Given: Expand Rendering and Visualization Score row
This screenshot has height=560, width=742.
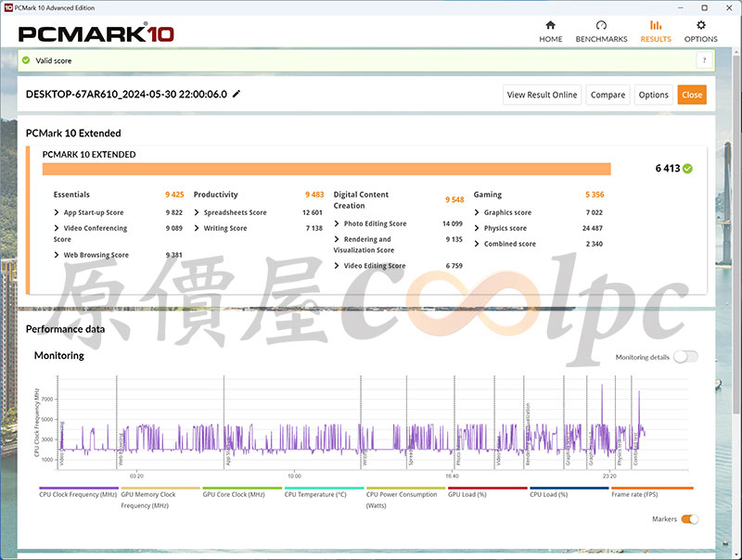Looking at the screenshot, I should point(337,239).
